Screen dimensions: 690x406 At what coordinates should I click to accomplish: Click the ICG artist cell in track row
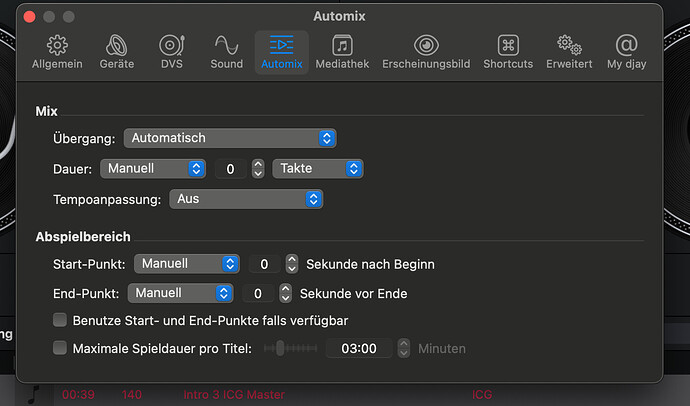click(x=482, y=395)
